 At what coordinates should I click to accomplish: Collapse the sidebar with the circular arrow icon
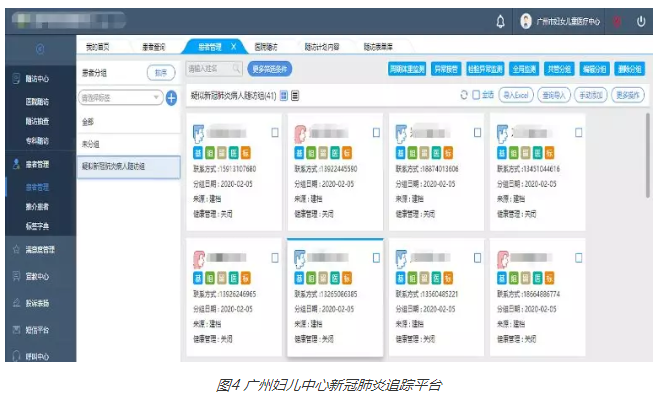pyautogui.click(x=40, y=49)
